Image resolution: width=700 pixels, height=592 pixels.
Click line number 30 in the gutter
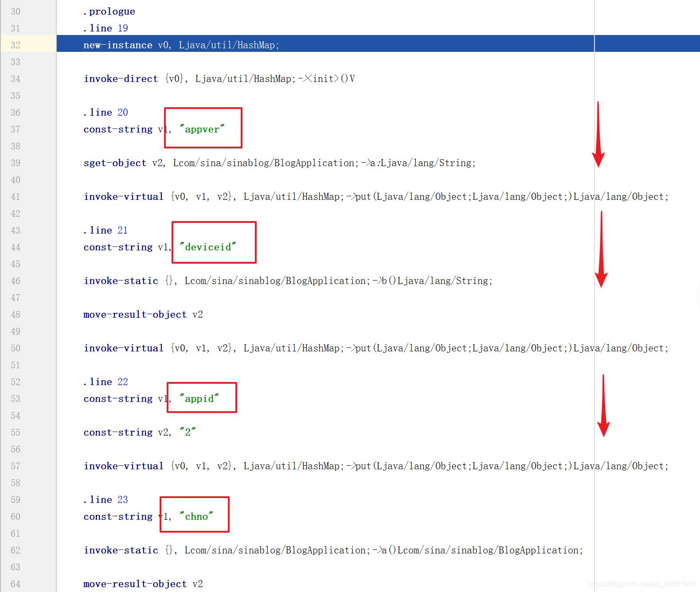[x=16, y=12]
